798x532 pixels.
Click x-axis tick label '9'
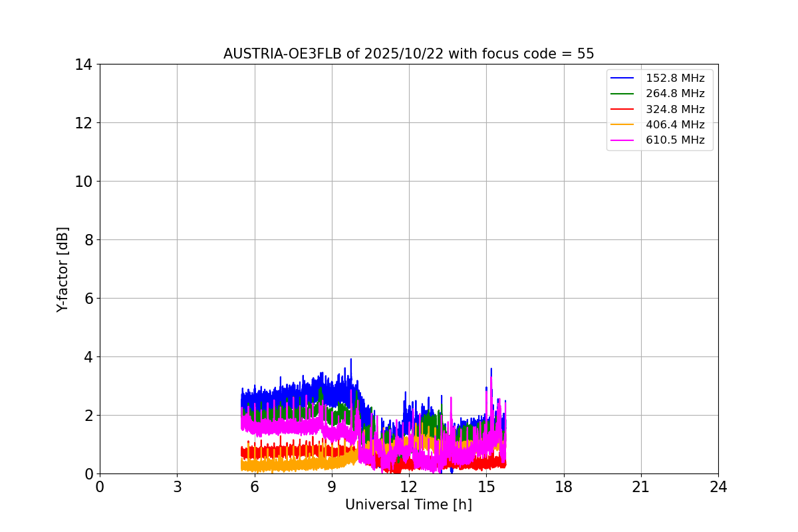pos(332,487)
